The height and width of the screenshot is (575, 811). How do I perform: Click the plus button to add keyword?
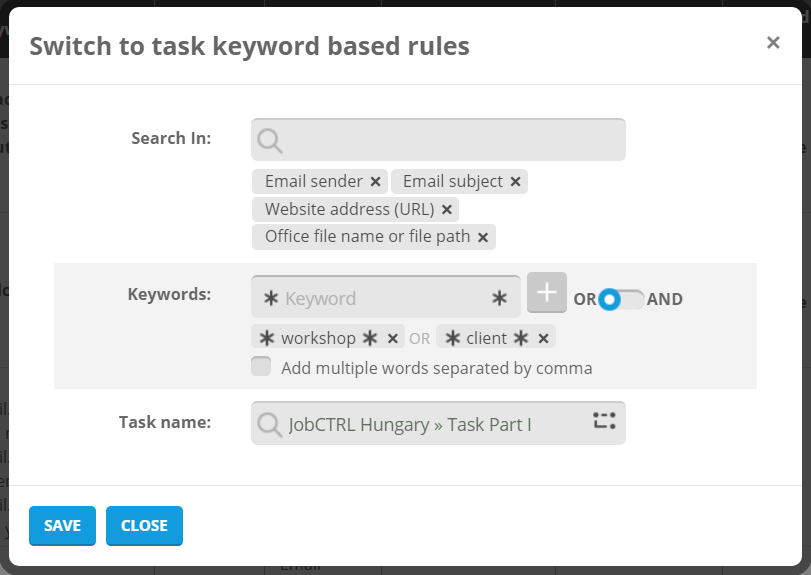tap(547, 292)
